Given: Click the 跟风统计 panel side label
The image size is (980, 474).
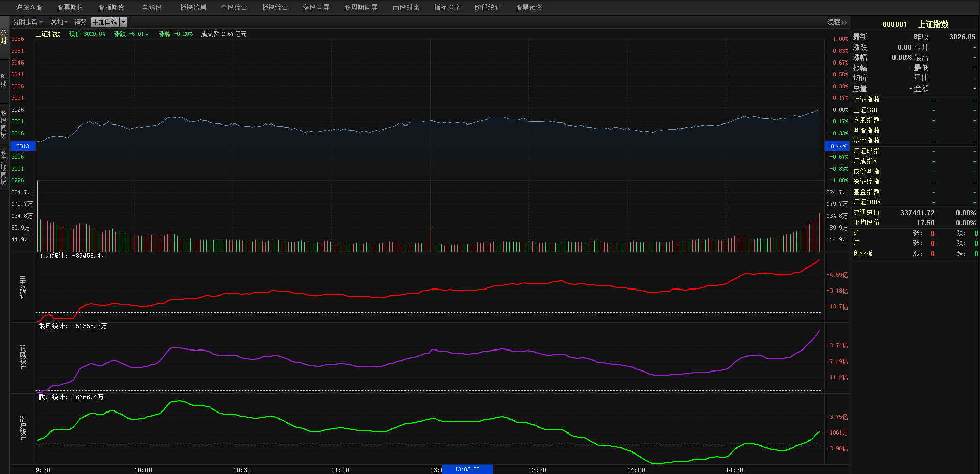Looking at the screenshot, I should (23, 358).
